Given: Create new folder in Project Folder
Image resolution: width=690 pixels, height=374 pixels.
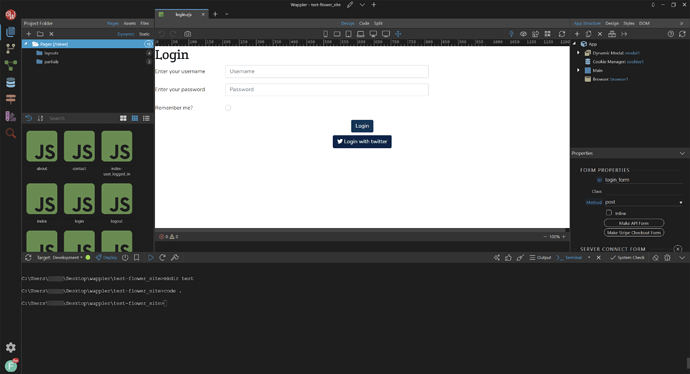Looking at the screenshot, I should click(x=40, y=34).
